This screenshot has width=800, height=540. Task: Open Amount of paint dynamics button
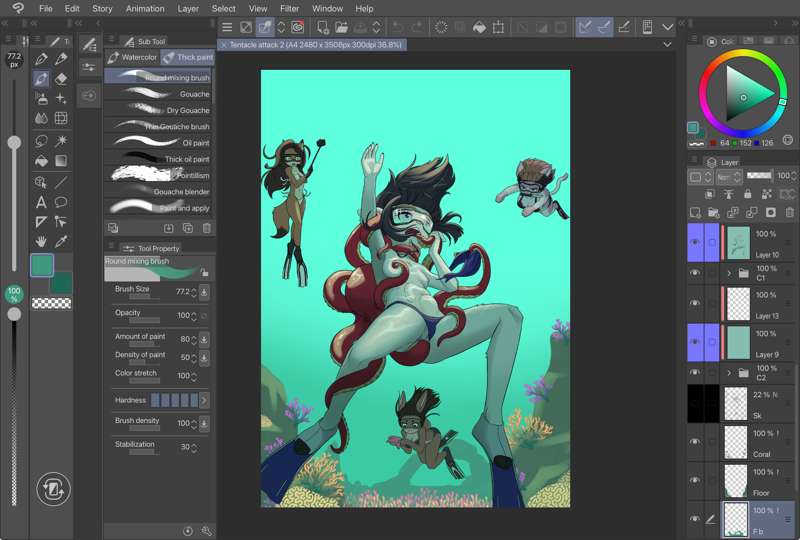pos(204,339)
